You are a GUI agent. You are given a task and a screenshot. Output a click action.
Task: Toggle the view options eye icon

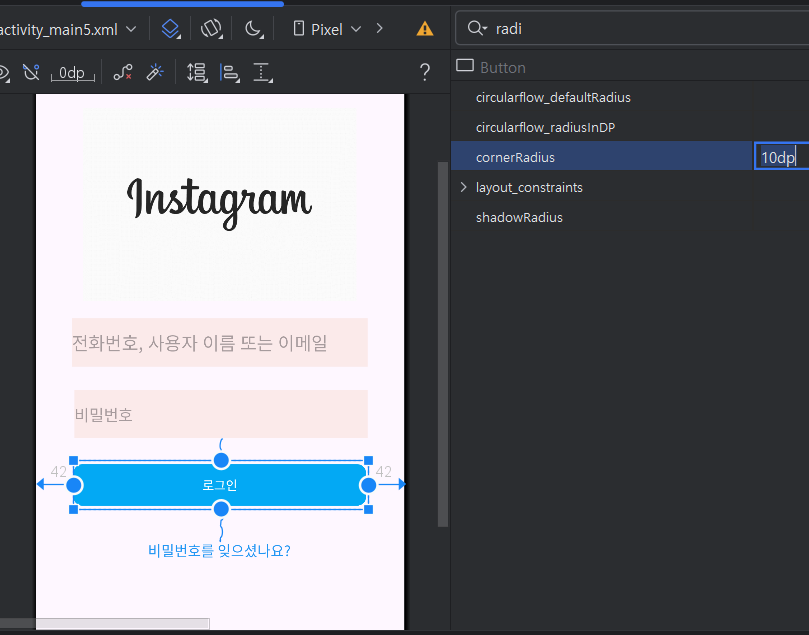(x=4, y=73)
